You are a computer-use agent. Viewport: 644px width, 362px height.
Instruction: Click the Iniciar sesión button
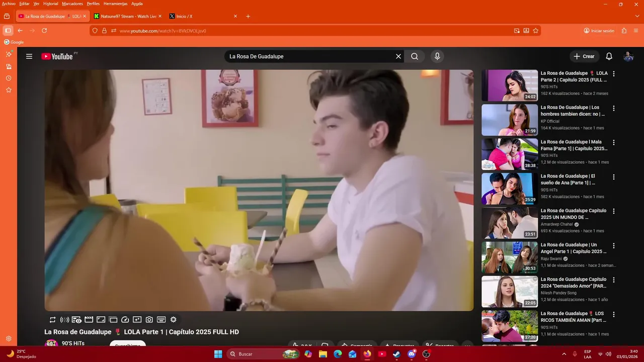599,31
